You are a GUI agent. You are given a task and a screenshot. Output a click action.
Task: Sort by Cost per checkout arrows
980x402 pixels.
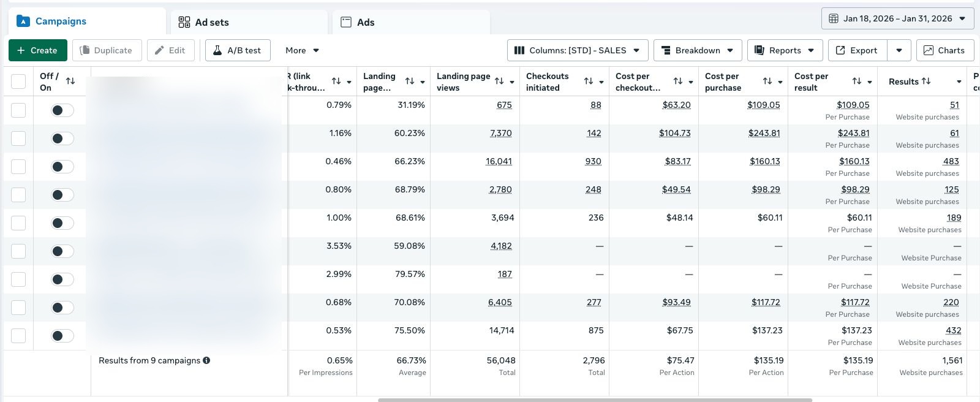coord(678,81)
